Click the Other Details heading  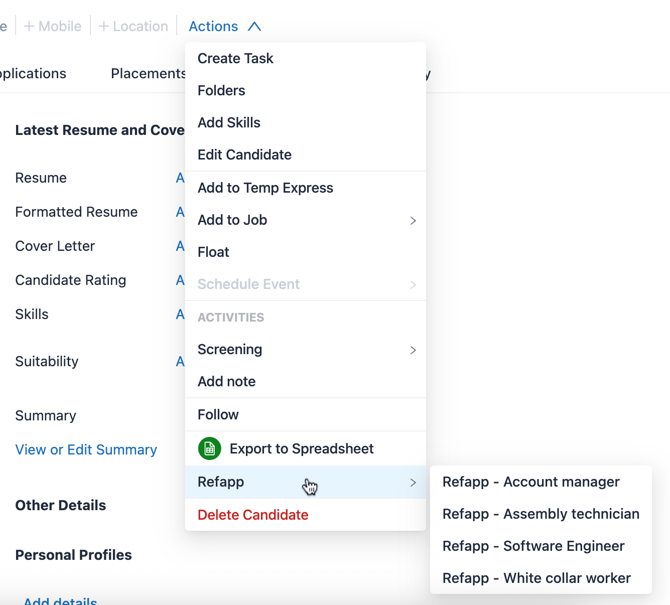pyautogui.click(x=60, y=505)
